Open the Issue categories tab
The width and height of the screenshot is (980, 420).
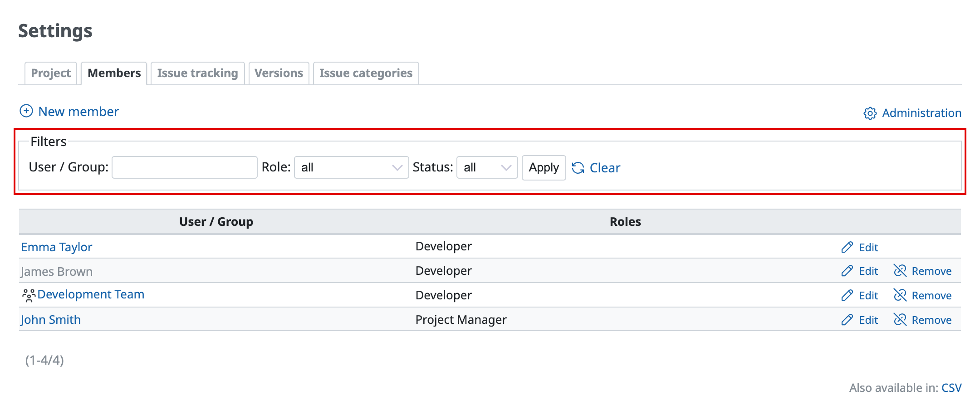pos(366,73)
